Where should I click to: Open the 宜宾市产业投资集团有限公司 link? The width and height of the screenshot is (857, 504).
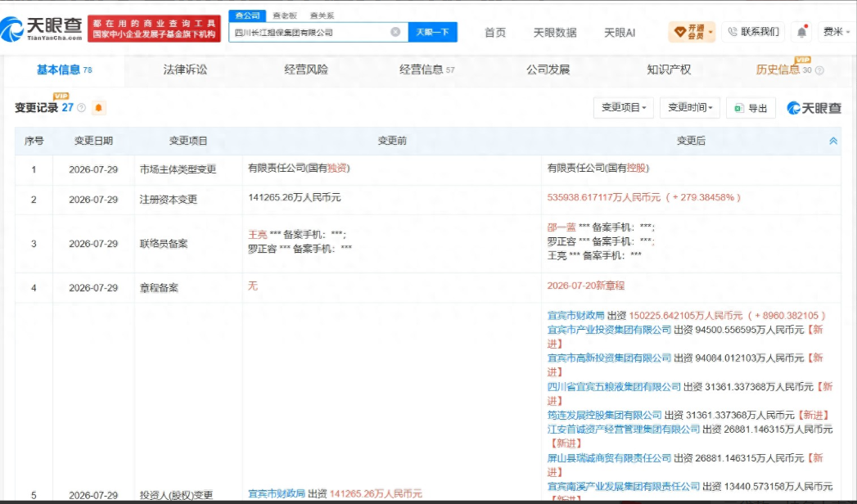click(x=609, y=330)
